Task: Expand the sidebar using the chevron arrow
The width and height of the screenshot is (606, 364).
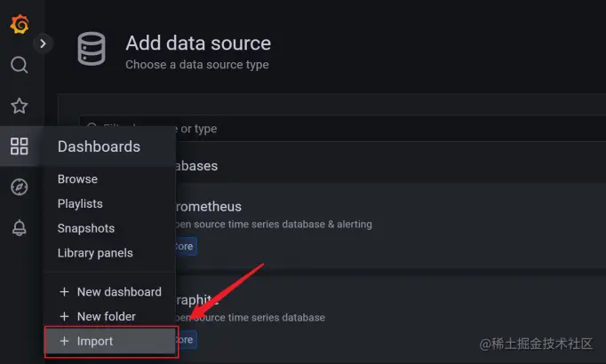Action: tap(43, 44)
